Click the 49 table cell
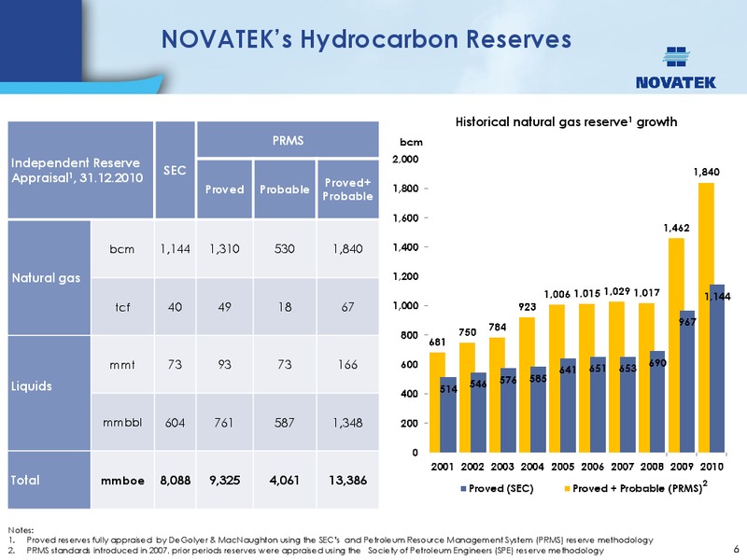Image resolution: width=747 pixels, height=560 pixels. pos(224,307)
